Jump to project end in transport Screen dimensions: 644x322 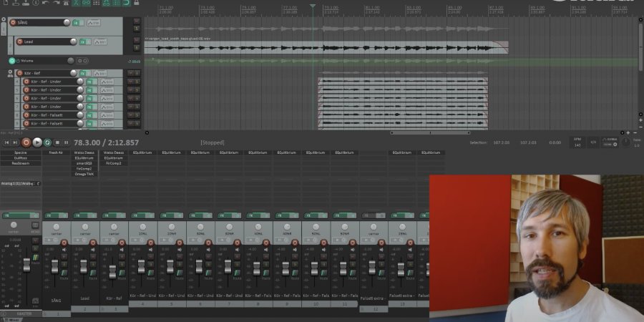click(x=15, y=142)
